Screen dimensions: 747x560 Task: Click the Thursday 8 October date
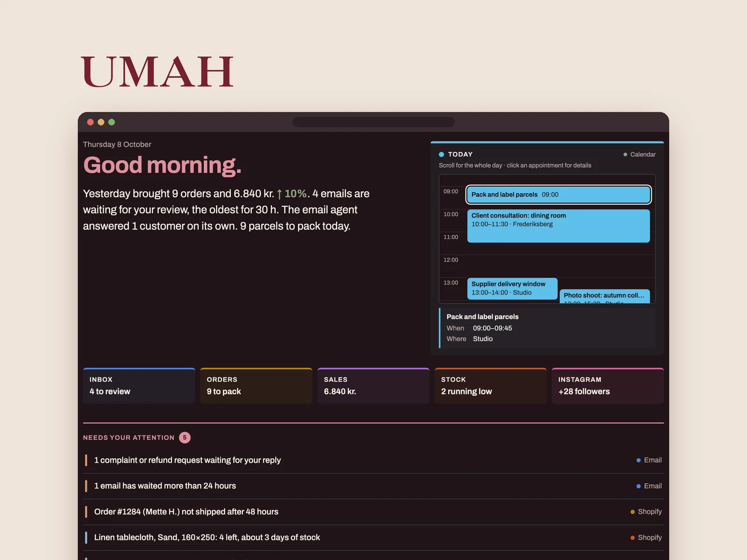(x=117, y=145)
